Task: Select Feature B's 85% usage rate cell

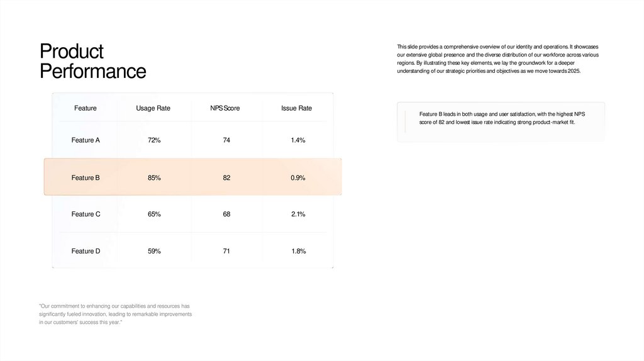Action: point(154,178)
